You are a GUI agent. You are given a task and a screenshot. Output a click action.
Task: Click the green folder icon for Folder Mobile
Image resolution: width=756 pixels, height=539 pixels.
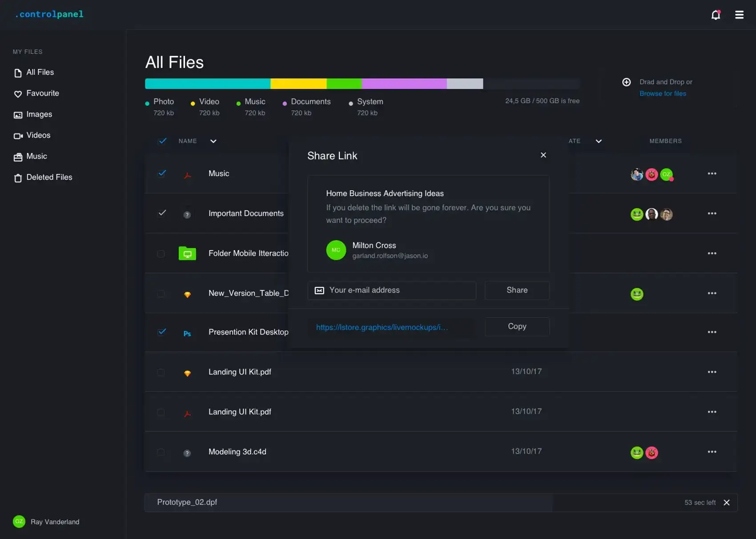[x=187, y=253]
